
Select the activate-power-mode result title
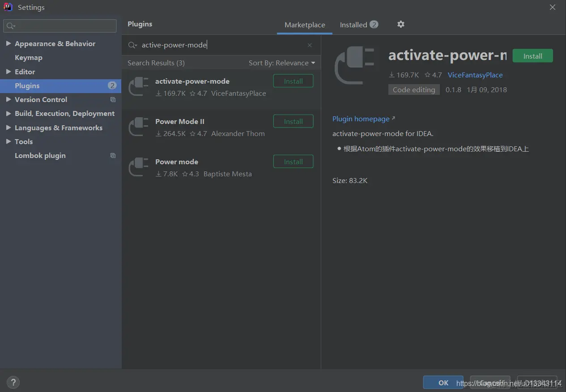coord(192,81)
